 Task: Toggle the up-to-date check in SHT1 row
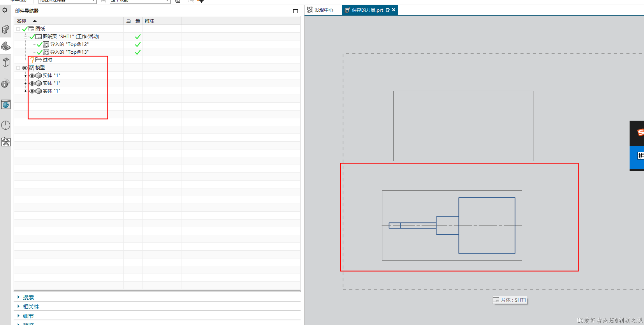coord(137,37)
